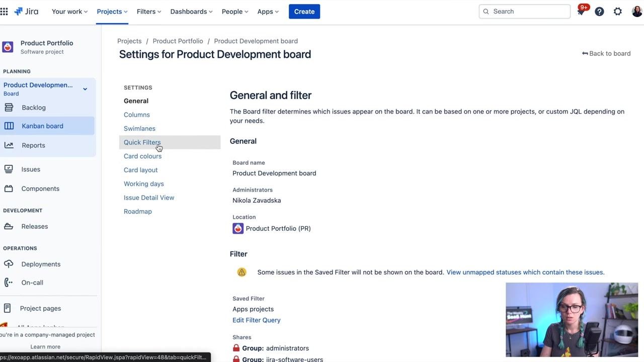
Task: Click the Backlog icon in sidebar
Action: click(9, 107)
